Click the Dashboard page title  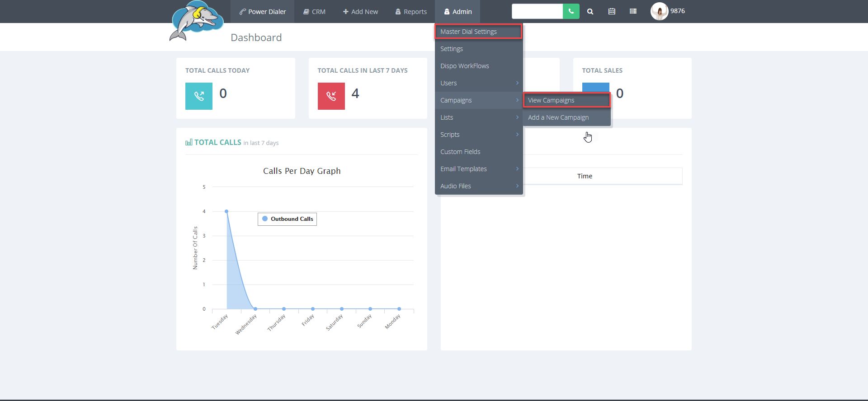pyautogui.click(x=256, y=37)
